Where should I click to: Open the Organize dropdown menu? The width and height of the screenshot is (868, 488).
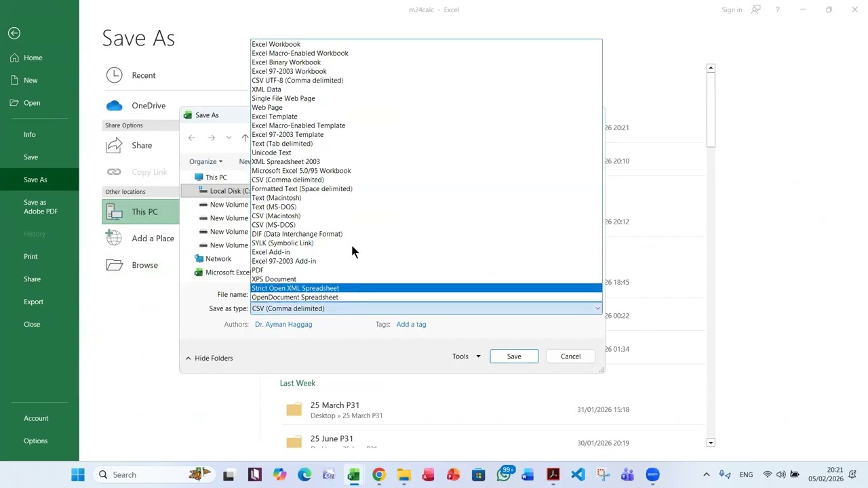[x=205, y=161]
